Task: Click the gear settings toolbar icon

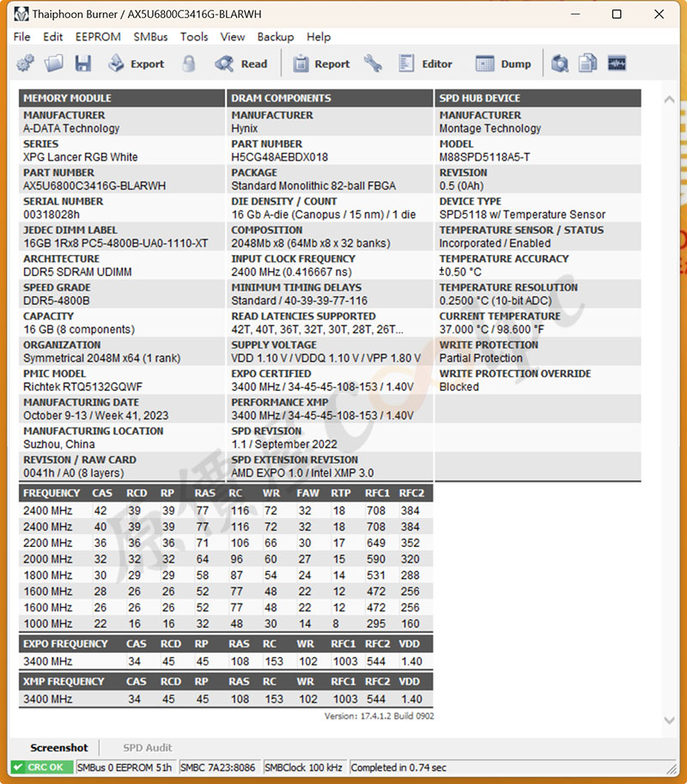Action: click(26, 64)
